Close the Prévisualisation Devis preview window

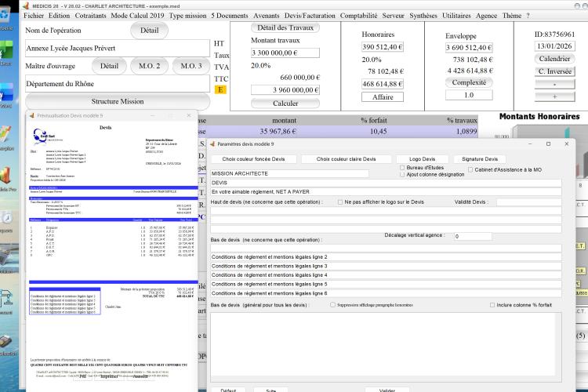click(189, 115)
